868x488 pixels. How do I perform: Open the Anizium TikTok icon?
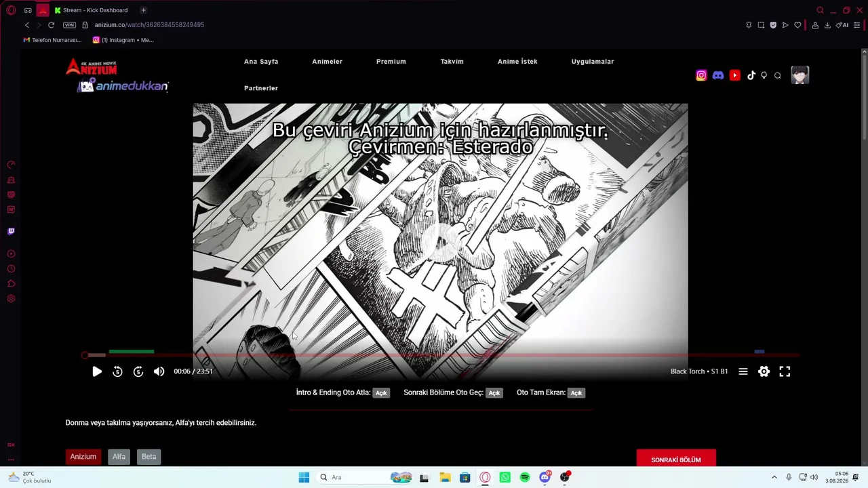[x=751, y=75]
